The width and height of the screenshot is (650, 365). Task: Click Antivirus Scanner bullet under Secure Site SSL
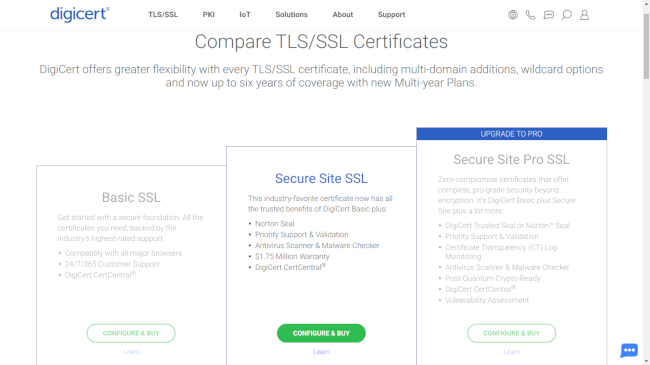317,246
